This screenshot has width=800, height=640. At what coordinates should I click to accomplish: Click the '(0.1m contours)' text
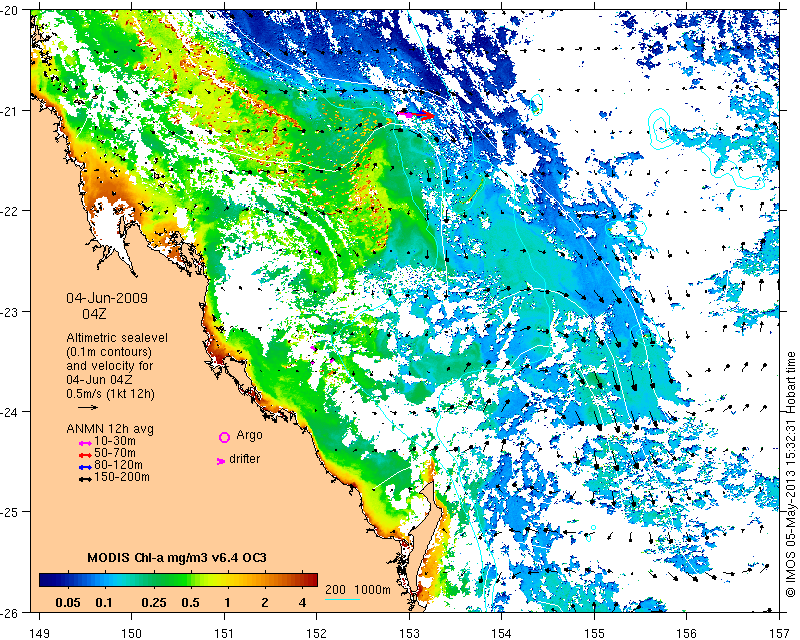pyautogui.click(x=109, y=352)
